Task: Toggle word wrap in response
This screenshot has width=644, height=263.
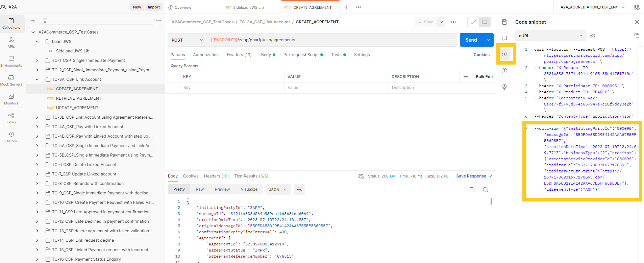Action: (x=299, y=190)
